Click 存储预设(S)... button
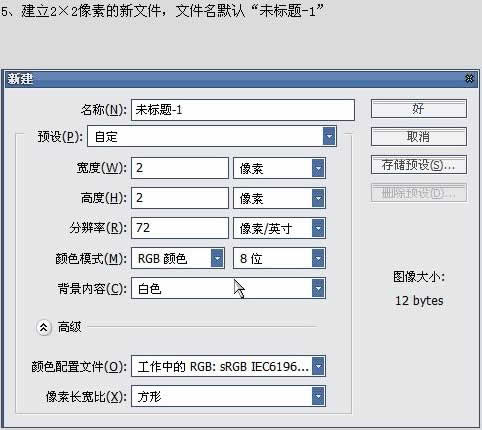Screen dimensions: 482x430 [418, 165]
